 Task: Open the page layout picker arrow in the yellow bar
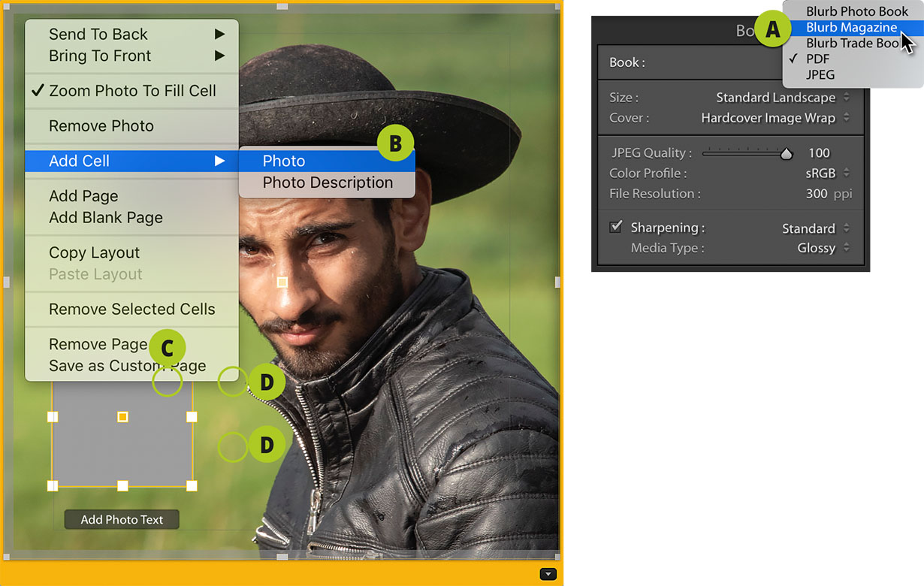click(548, 574)
